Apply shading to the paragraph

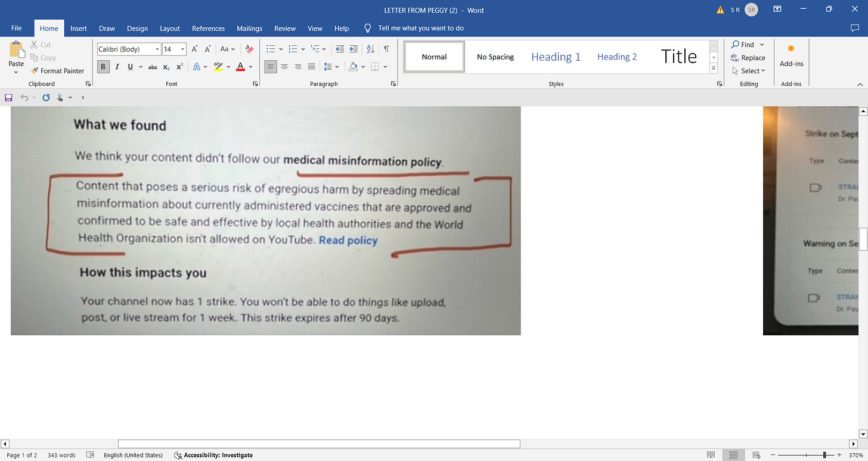pyautogui.click(x=354, y=67)
